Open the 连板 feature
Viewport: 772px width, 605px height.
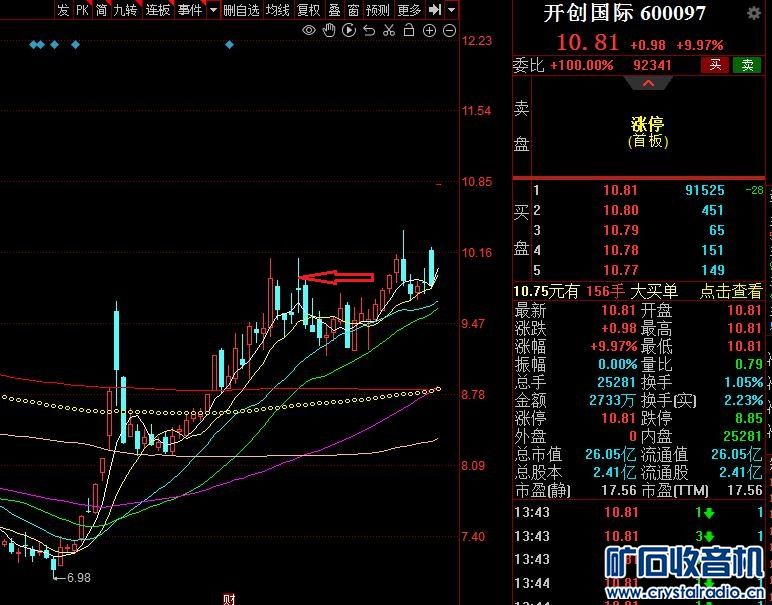pos(158,9)
